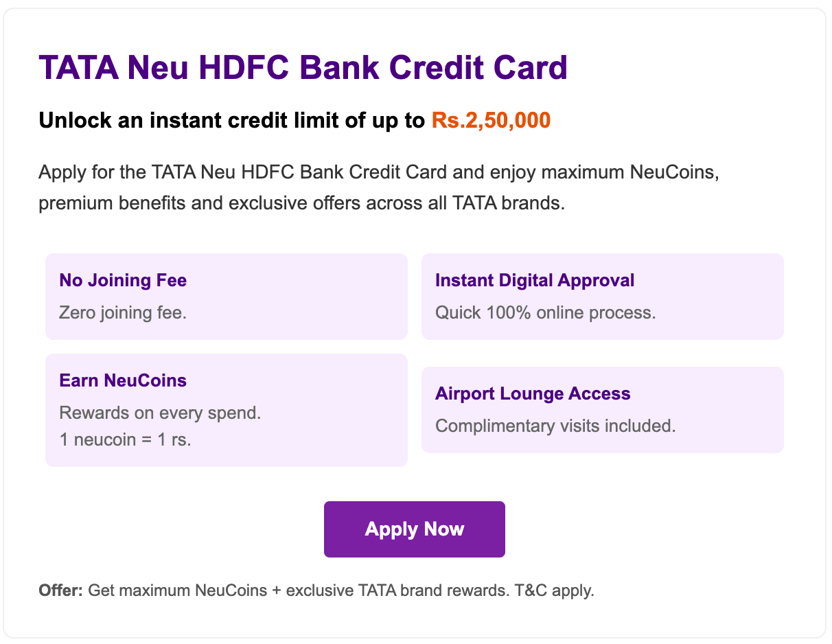Click the 'T&C apply.' text

pos(554,590)
